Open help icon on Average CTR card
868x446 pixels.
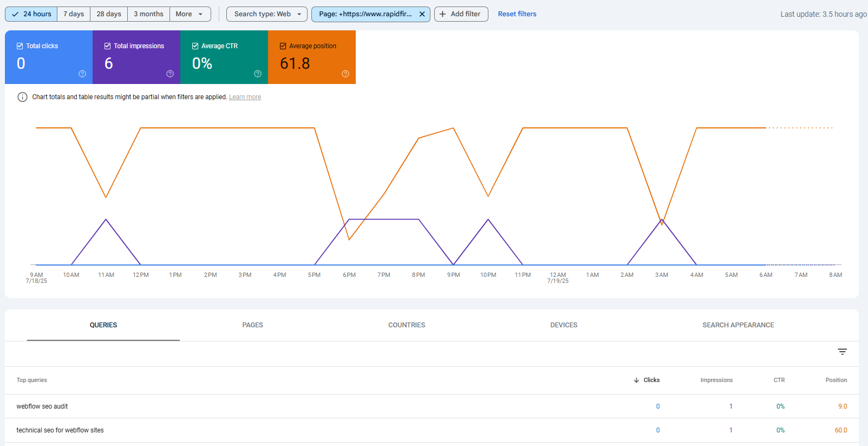[258, 74]
